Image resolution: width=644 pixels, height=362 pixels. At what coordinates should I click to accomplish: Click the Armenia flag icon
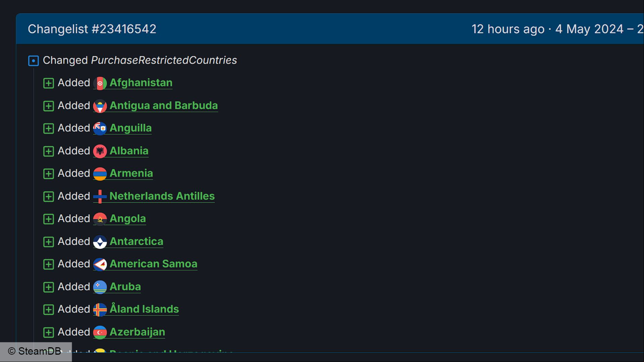[100, 174]
